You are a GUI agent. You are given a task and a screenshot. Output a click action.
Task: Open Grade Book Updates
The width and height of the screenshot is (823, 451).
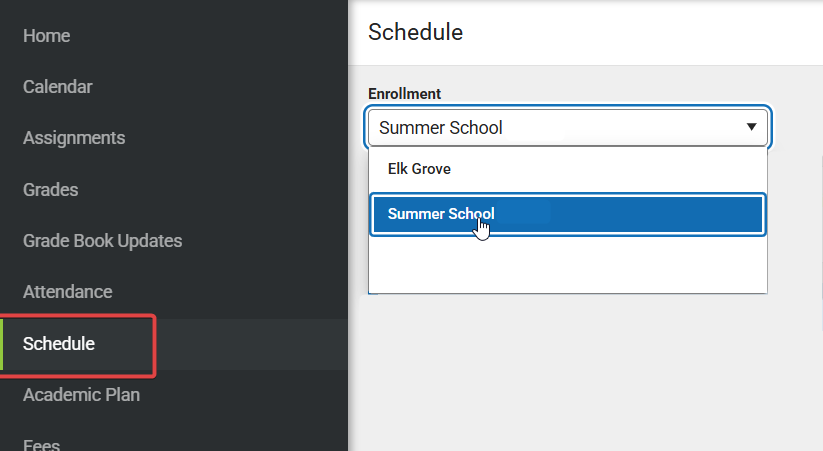pos(102,240)
